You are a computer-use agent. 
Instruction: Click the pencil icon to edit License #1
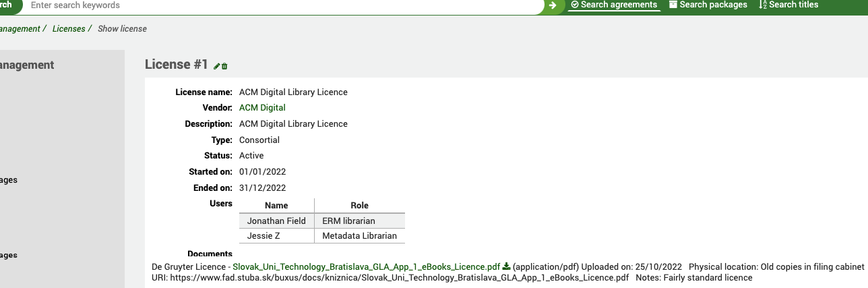pos(217,66)
